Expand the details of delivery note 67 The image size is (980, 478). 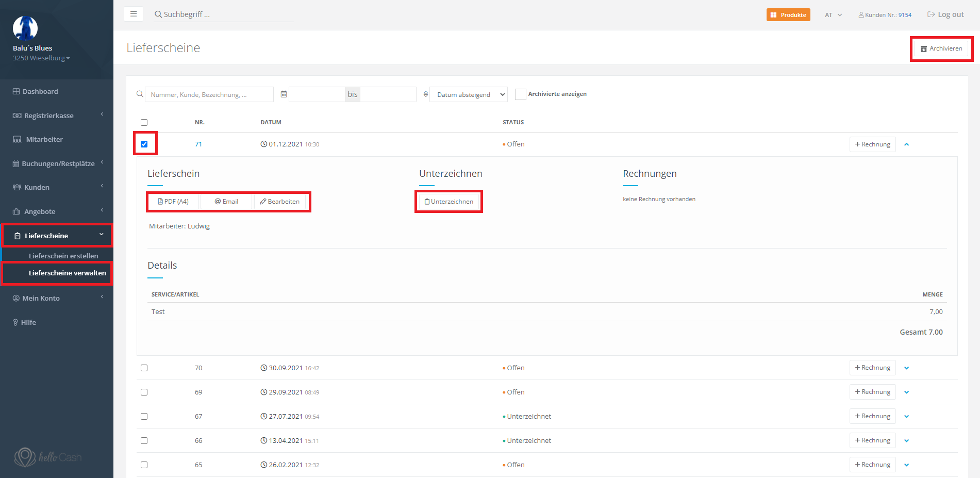pos(906,417)
